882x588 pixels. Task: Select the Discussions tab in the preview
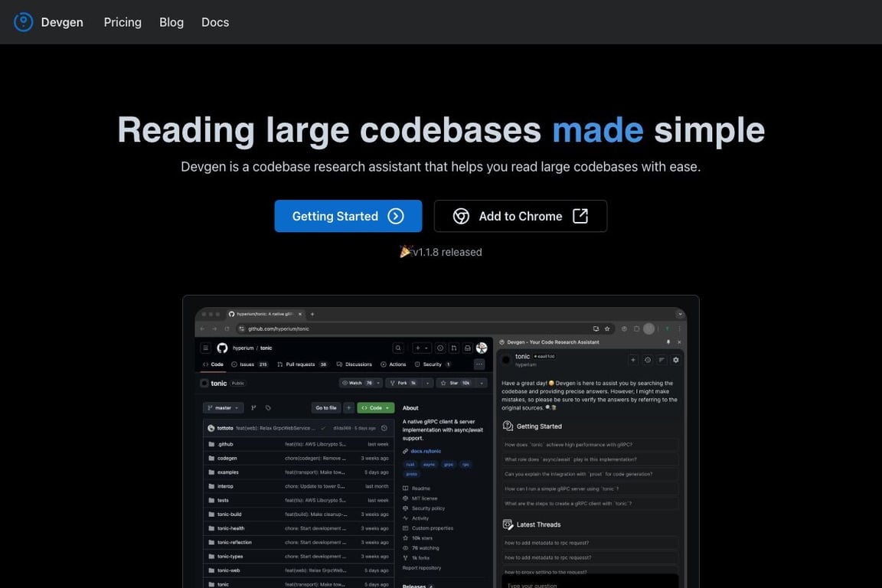click(x=354, y=364)
